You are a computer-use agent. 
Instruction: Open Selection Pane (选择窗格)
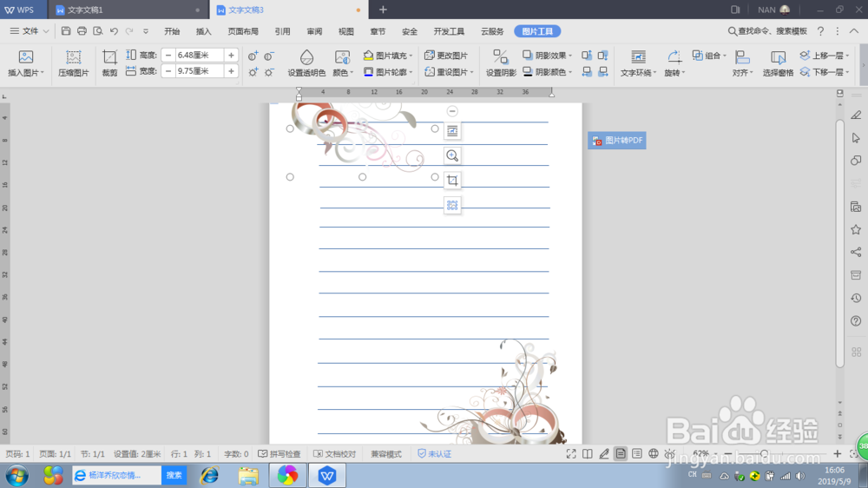(x=778, y=63)
